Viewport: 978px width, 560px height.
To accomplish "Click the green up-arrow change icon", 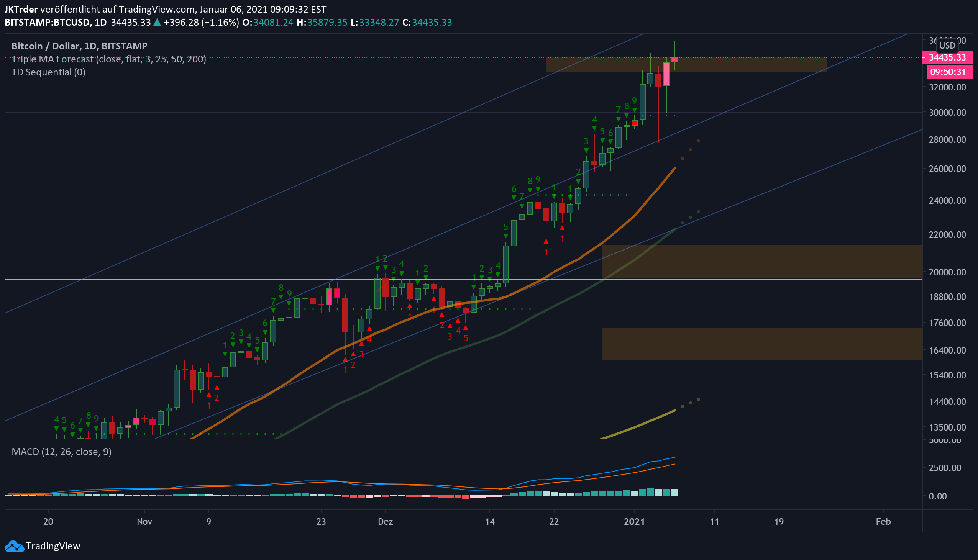I will click(x=157, y=22).
